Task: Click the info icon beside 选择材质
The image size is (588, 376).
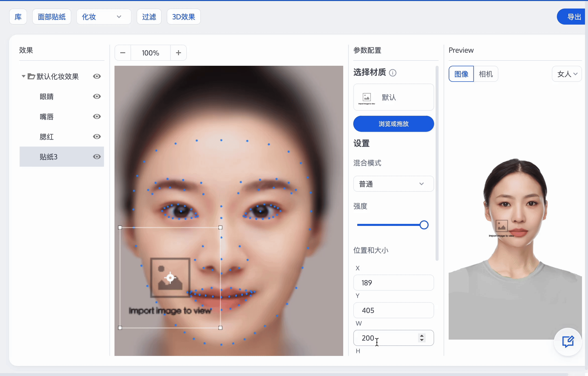Action: point(393,73)
